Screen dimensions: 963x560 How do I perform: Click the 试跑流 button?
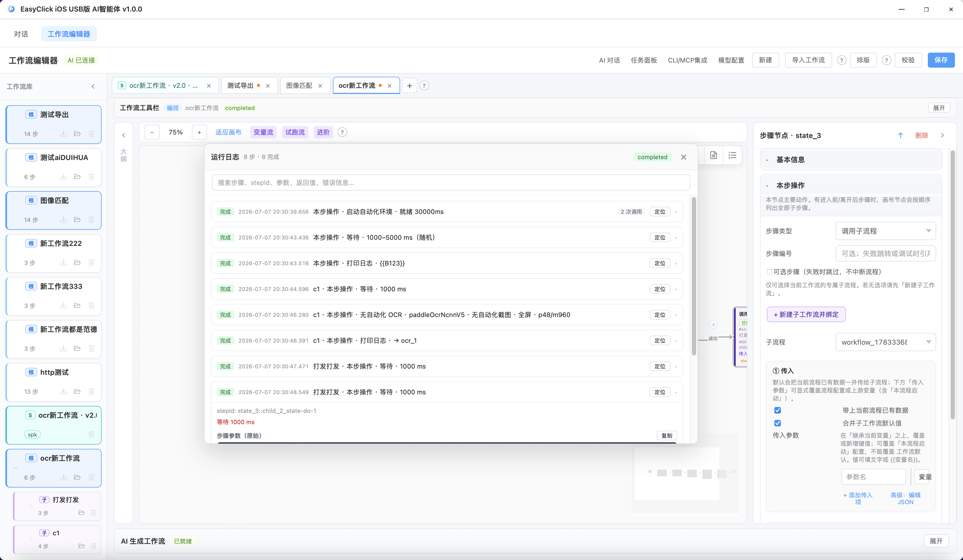coord(295,132)
